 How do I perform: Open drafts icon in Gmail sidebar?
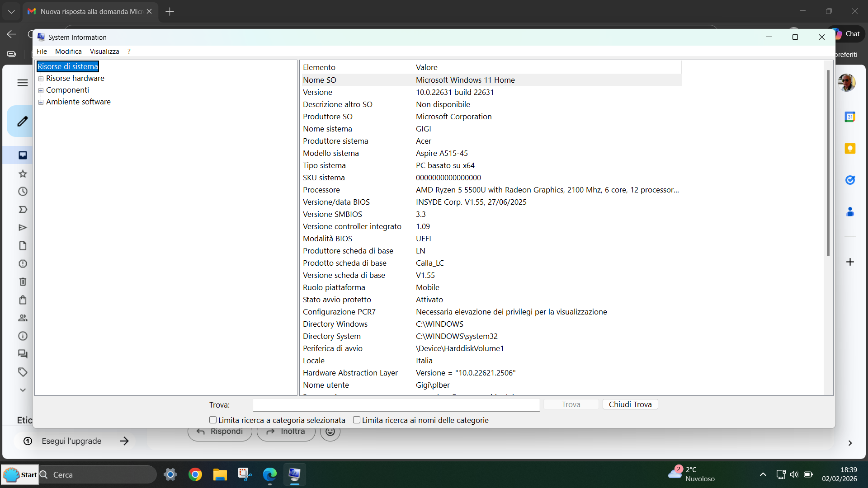coord(23,246)
